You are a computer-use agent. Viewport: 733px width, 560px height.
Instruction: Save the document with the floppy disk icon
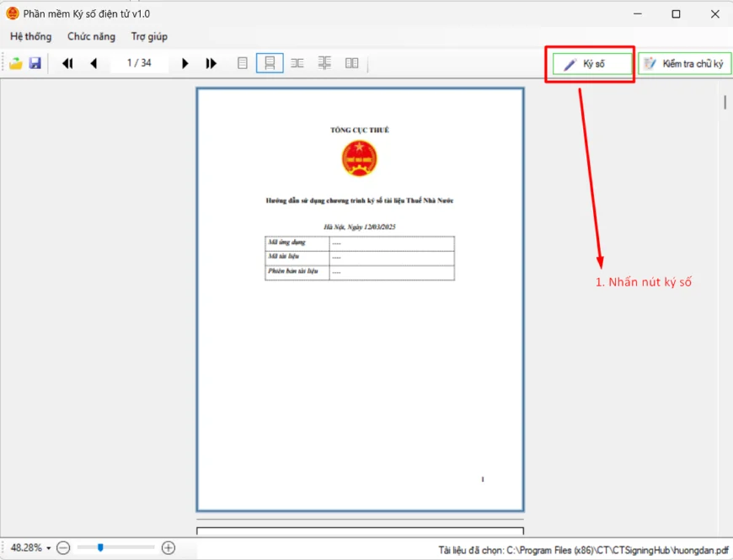[x=35, y=63]
